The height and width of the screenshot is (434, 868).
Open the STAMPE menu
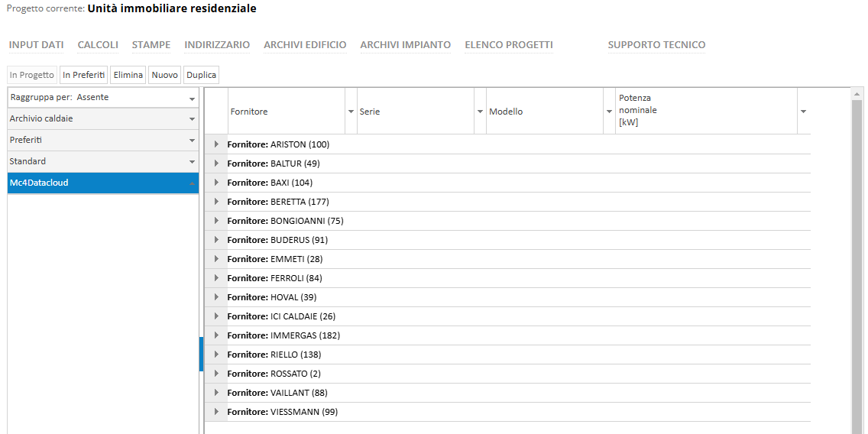click(x=151, y=45)
